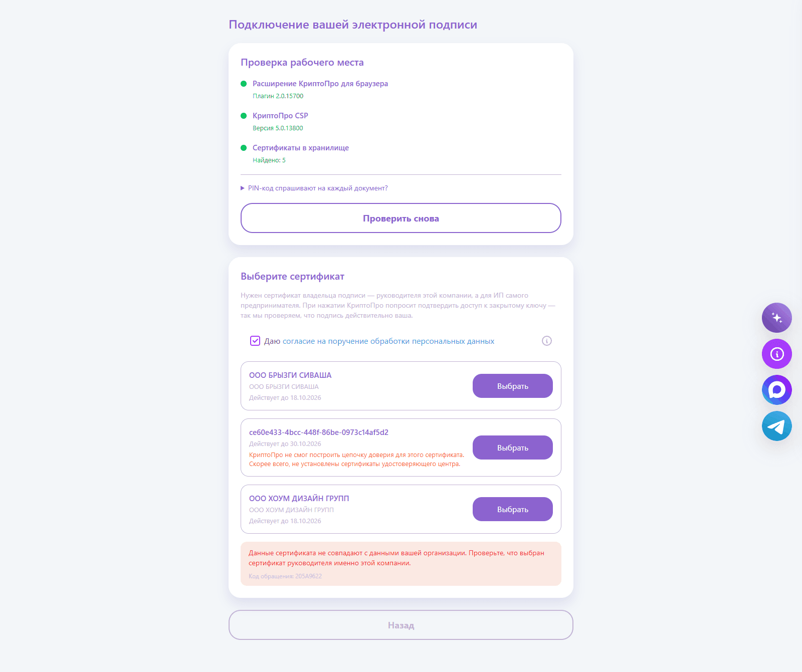Image resolution: width=802 pixels, height=672 pixels.
Task: Click the ООО БРЫЗГИ СИВАША certificate title
Action: pyautogui.click(x=290, y=375)
